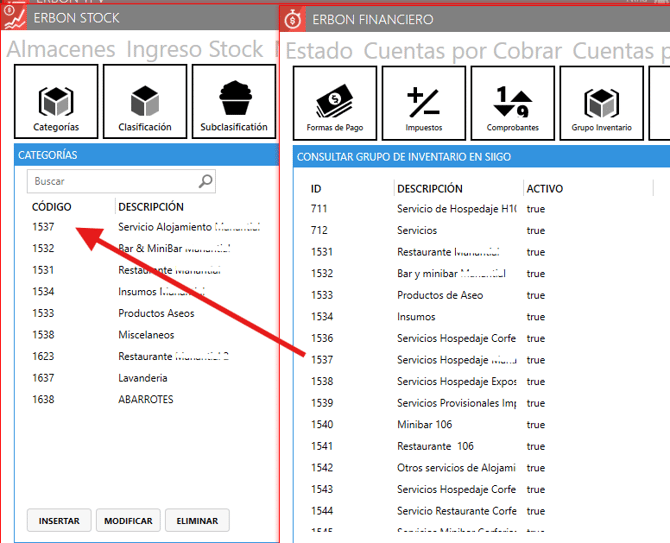Click the search magnifier icon
Image resolution: width=670 pixels, height=543 pixels.
[x=205, y=181]
